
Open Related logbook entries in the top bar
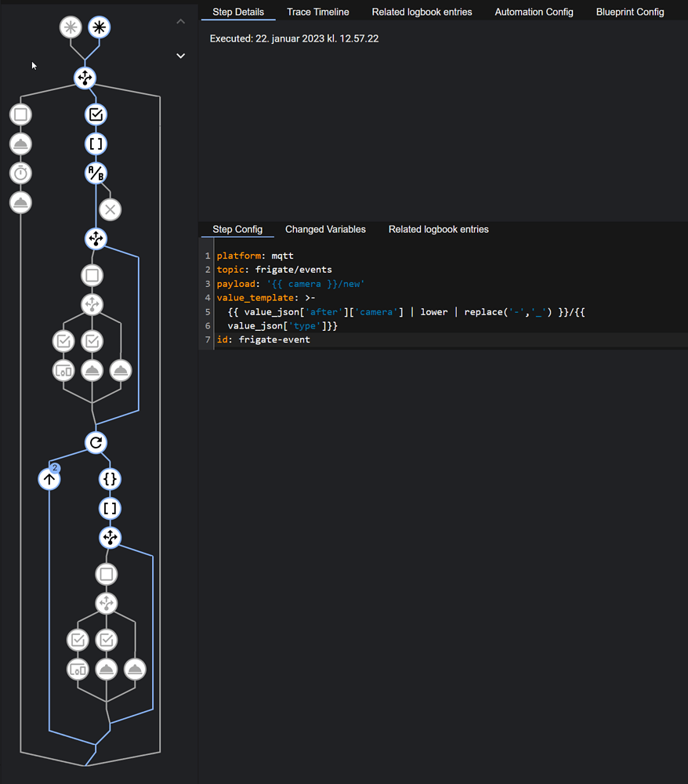click(x=422, y=12)
